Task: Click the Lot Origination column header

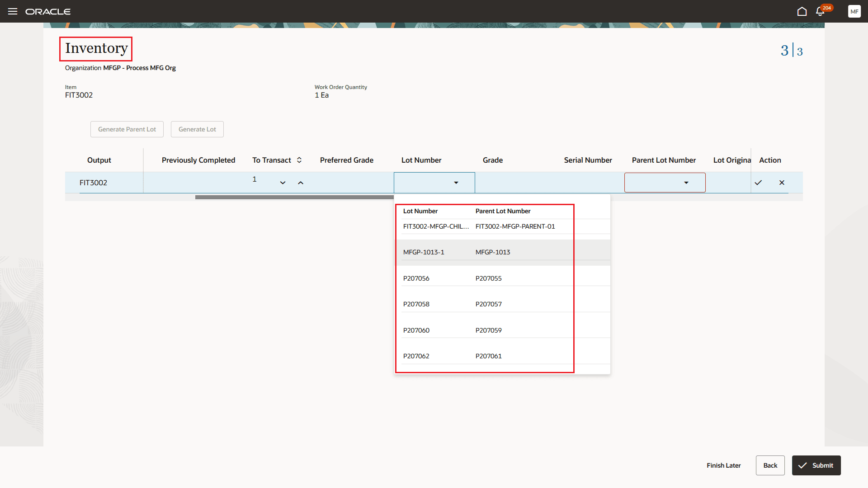Action: 732,160
